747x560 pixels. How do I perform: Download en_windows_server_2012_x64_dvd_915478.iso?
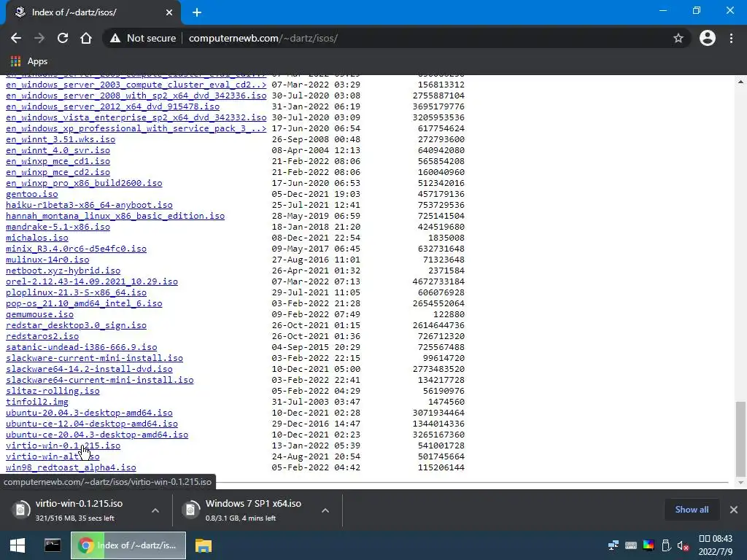pos(113,106)
